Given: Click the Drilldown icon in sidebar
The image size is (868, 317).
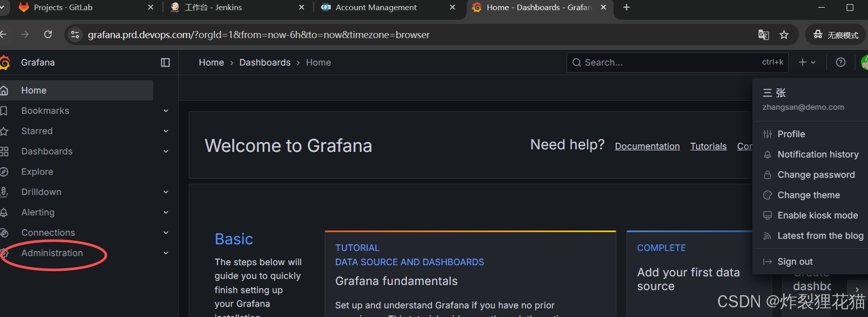Looking at the screenshot, I should [x=4, y=192].
